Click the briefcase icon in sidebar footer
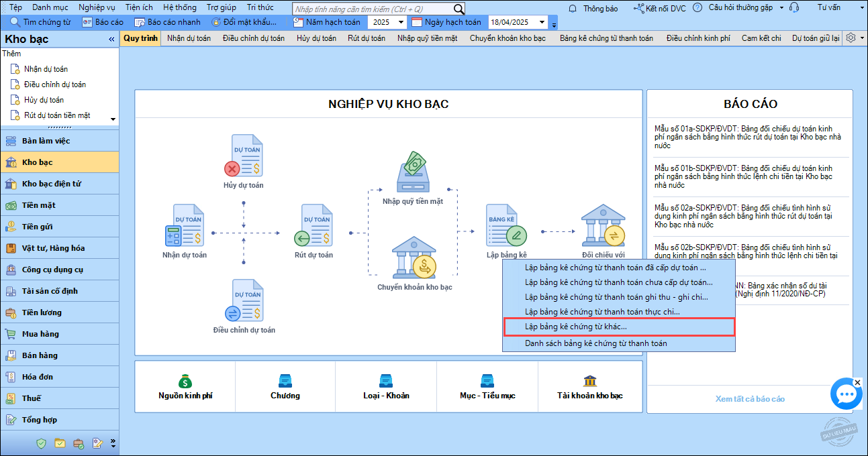The height and width of the screenshot is (456, 868). point(79,443)
